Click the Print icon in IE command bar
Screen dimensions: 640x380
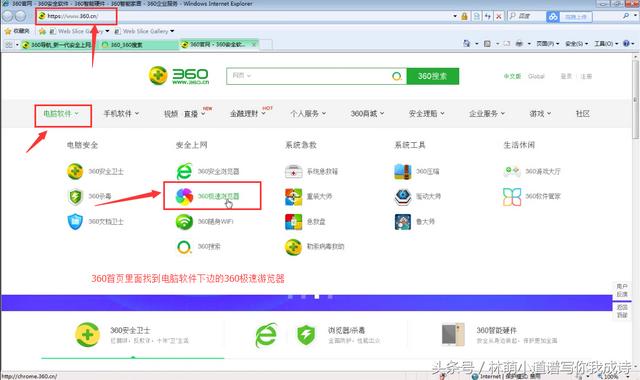point(519,43)
